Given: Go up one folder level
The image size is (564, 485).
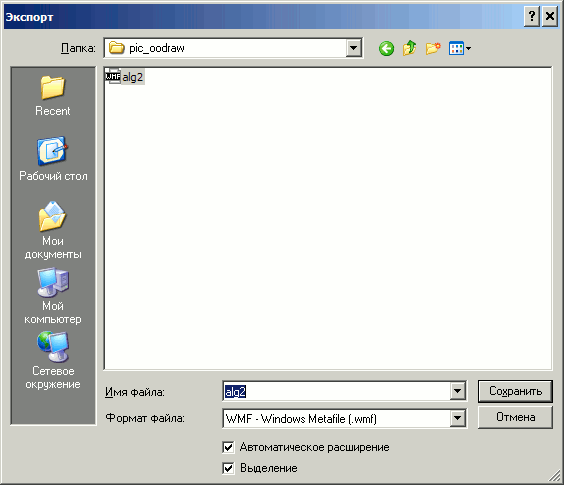Looking at the screenshot, I should pyautogui.click(x=409, y=48).
